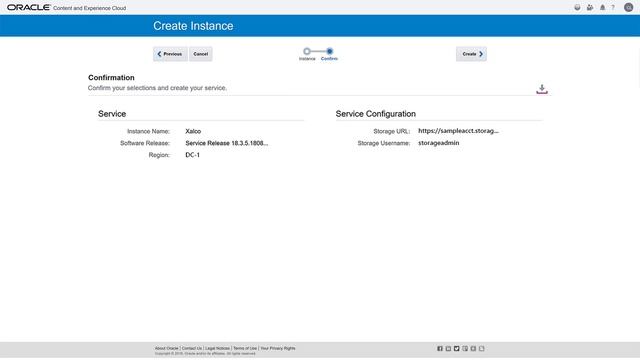Open the help question mark

(x=613, y=7)
